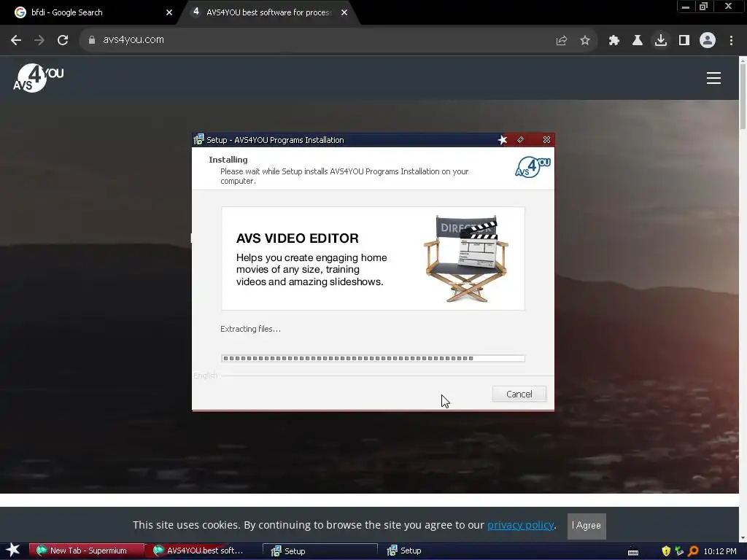Open the browser profile avatar

tap(708, 41)
